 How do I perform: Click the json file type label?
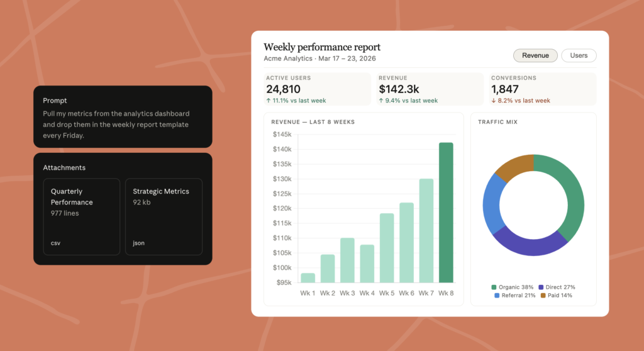(139, 243)
